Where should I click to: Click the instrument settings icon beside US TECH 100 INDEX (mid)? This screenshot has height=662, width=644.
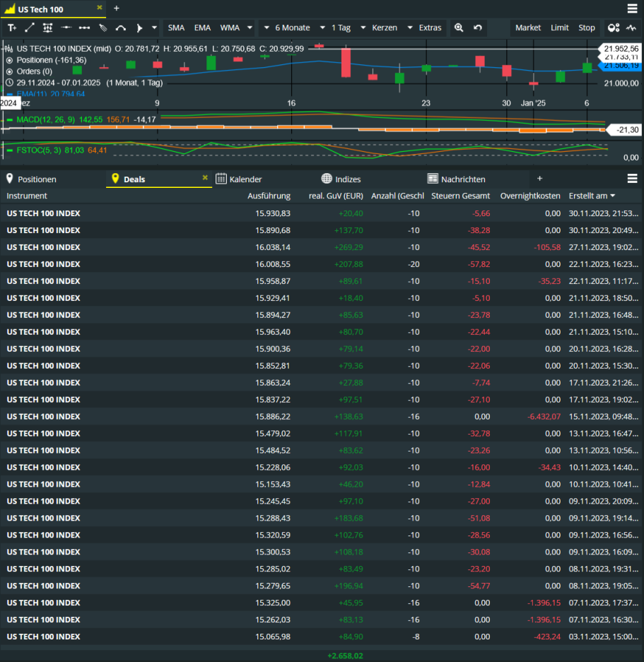[8, 49]
